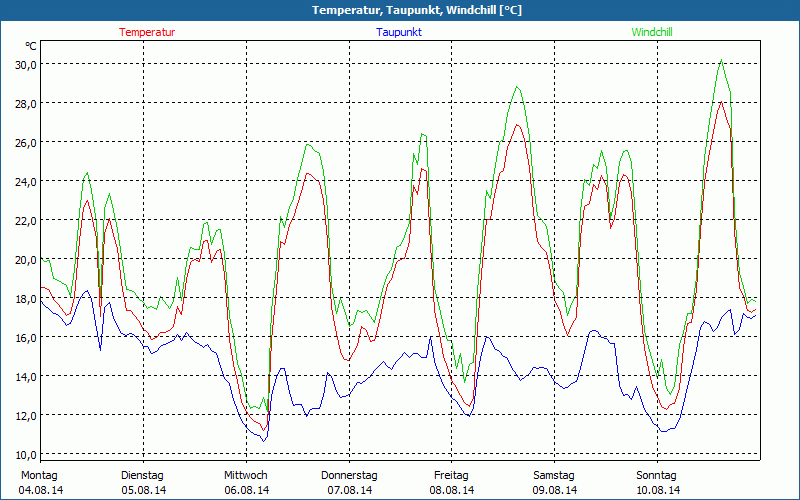Click the blue Taupunkt legend label
800x500 pixels.
399,32
